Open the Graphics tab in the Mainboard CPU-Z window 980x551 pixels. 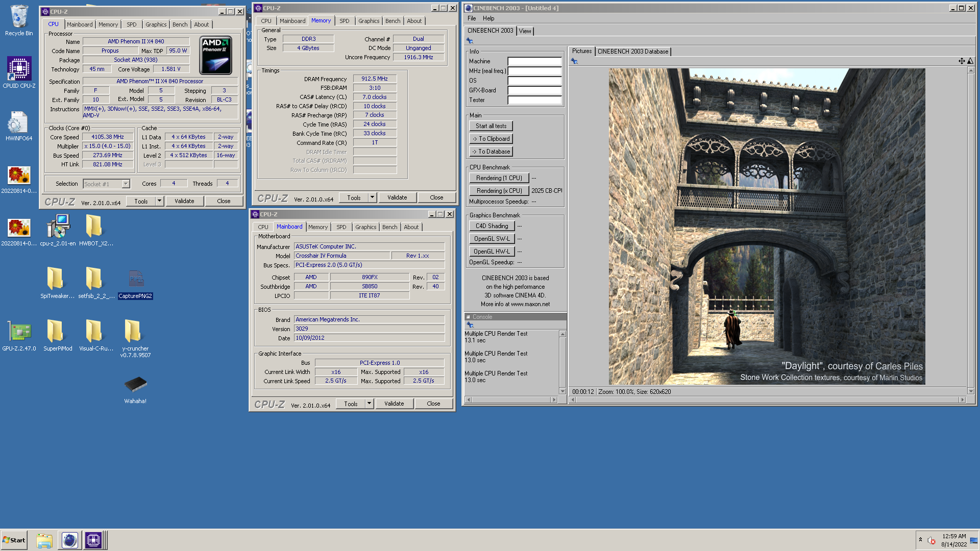tap(366, 227)
